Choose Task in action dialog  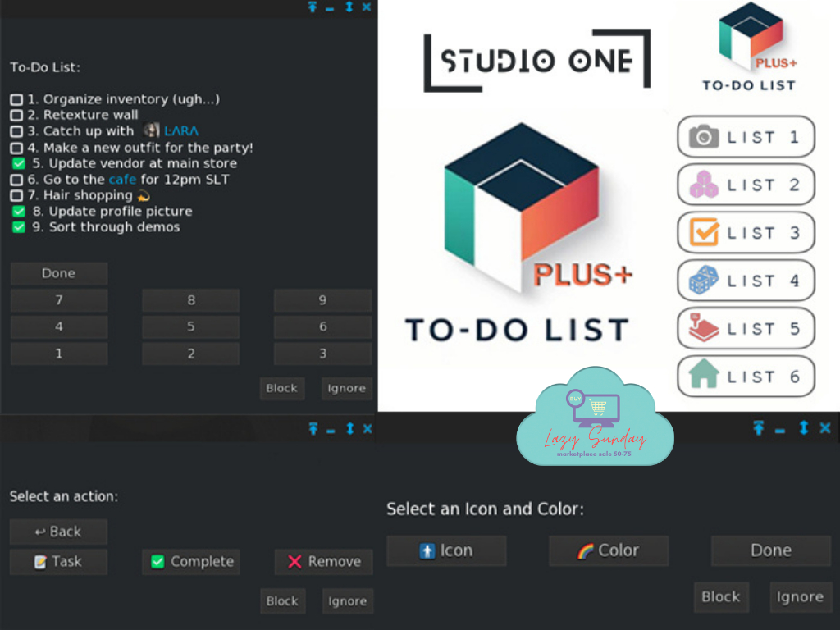59,561
